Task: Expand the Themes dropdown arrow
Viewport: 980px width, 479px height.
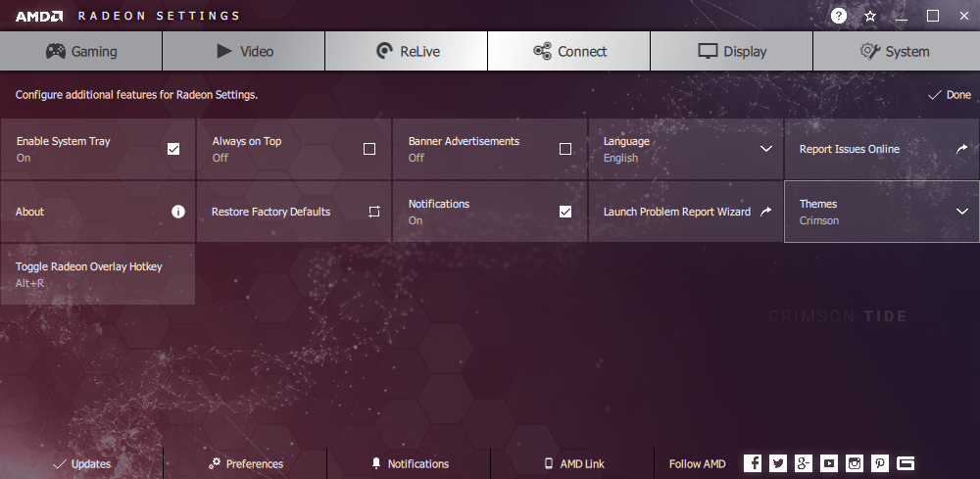Action: pos(962,212)
